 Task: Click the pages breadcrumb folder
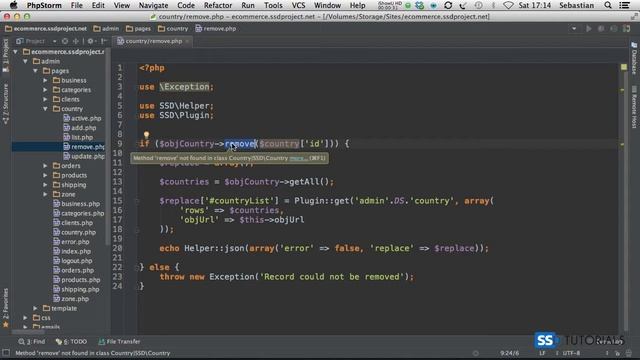[138, 29]
